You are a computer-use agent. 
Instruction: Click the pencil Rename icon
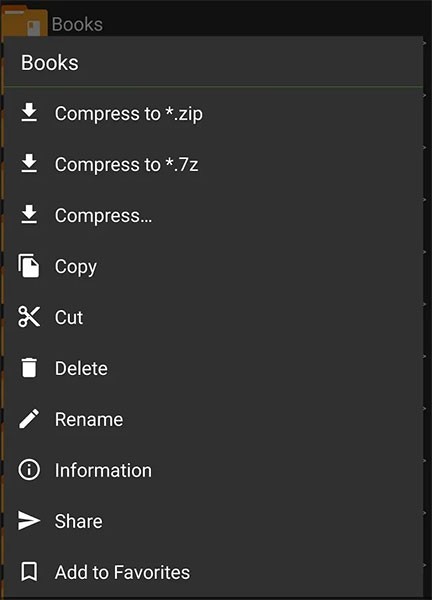click(x=29, y=419)
